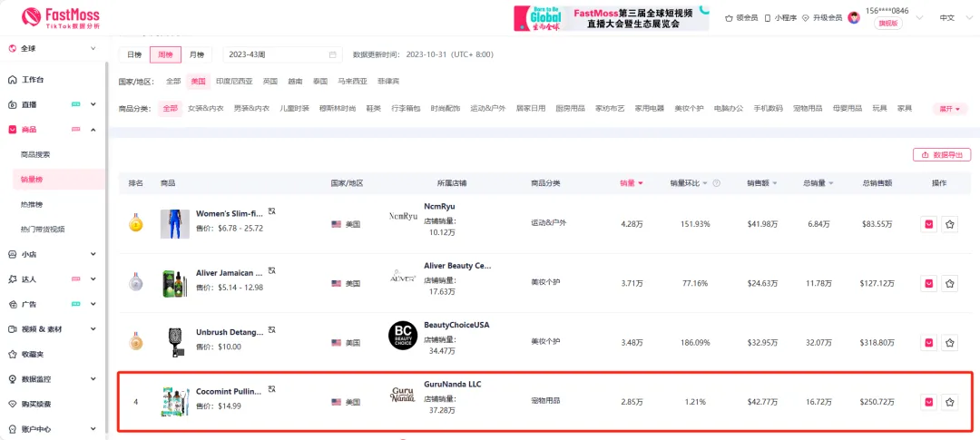Click translate icon beside Cocomint Pullin product

click(x=272, y=389)
